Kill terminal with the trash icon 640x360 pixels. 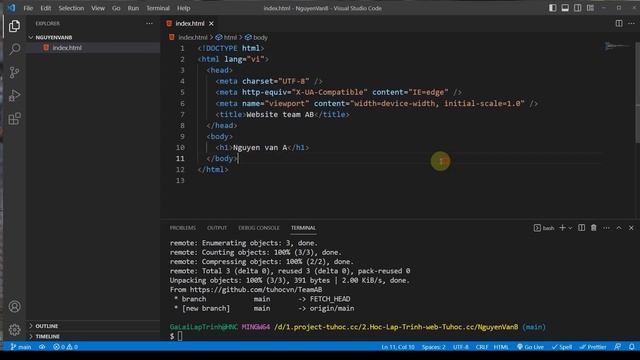(593, 228)
